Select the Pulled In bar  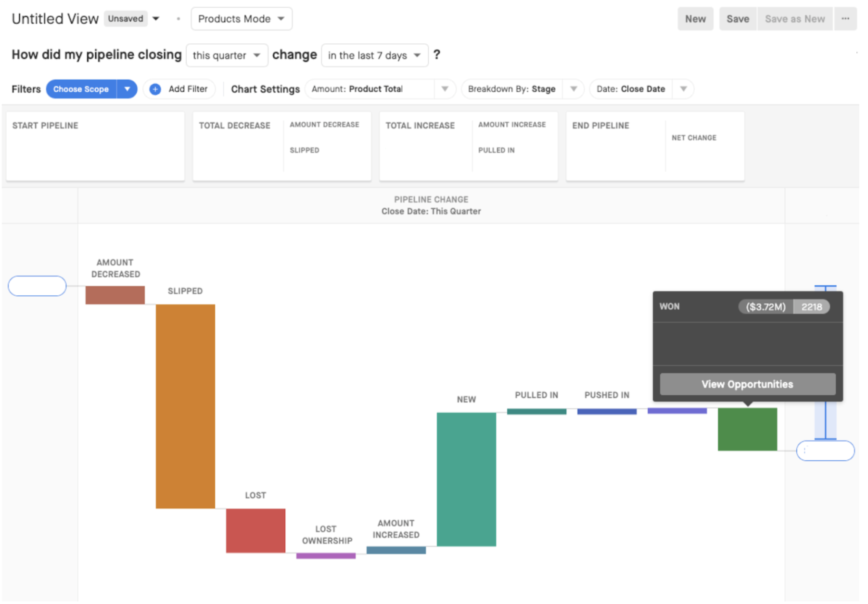click(536, 411)
